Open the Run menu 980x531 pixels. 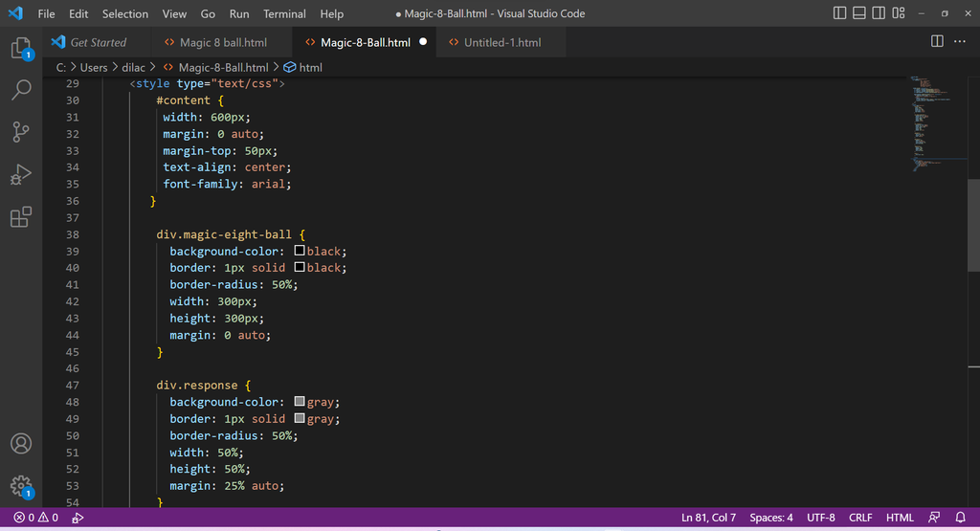tap(238, 13)
